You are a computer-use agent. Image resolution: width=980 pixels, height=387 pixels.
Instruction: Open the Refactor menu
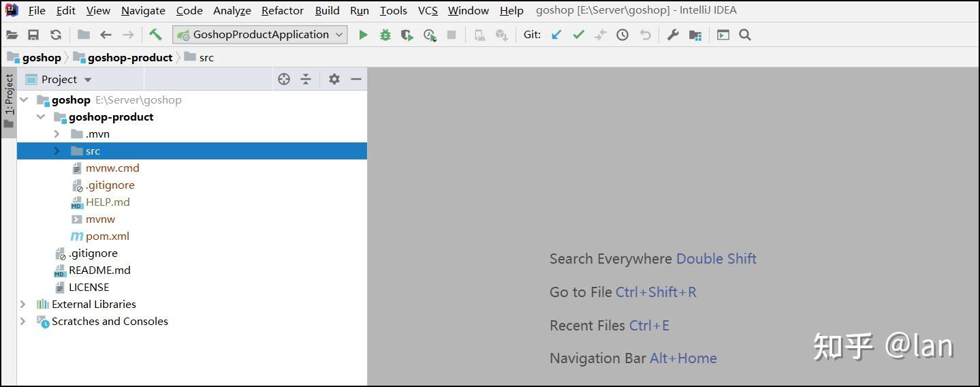click(283, 10)
